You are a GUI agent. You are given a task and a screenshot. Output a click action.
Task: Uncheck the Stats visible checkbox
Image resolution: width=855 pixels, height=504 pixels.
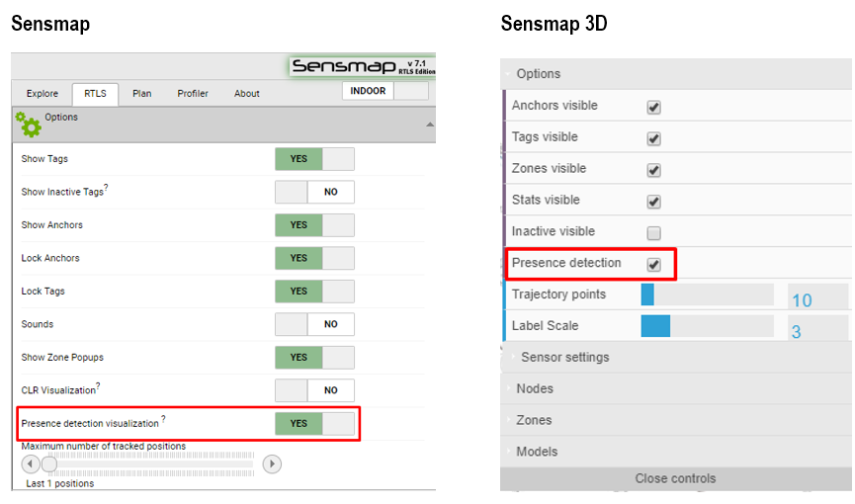(653, 202)
